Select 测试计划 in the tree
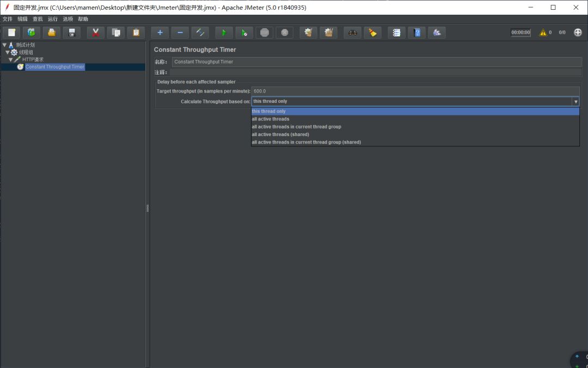588x368 pixels. tap(25, 45)
